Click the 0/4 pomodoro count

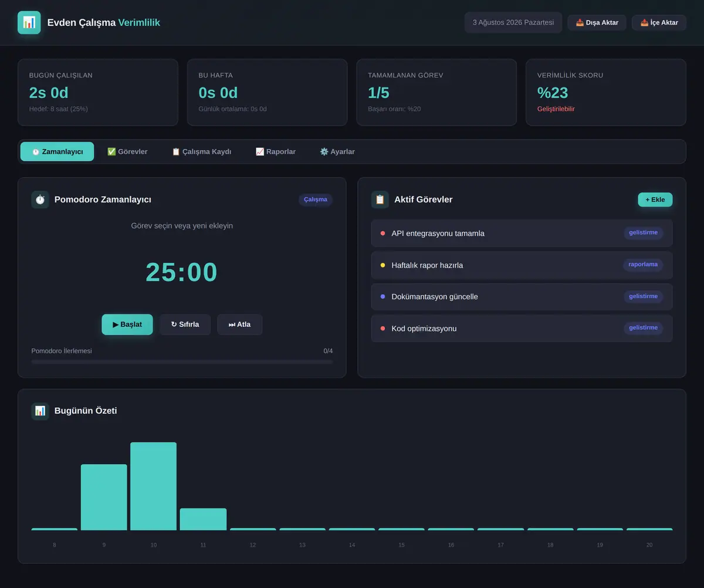pos(328,351)
